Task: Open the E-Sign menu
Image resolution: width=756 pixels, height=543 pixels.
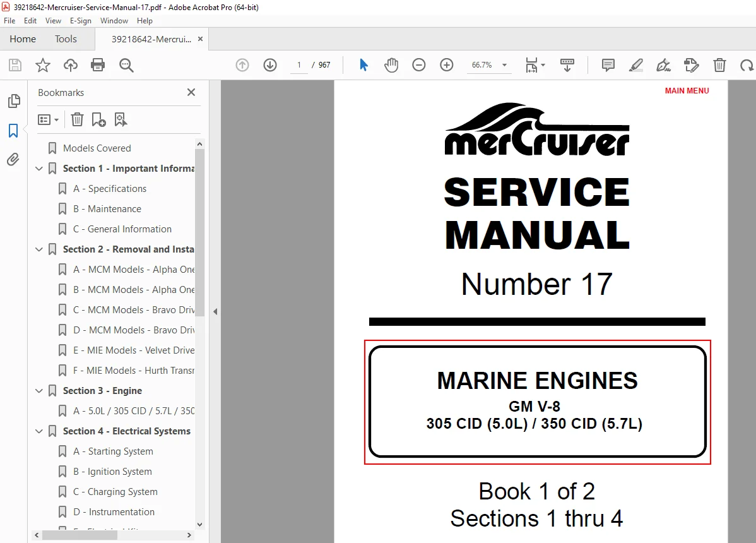Action: pos(81,21)
